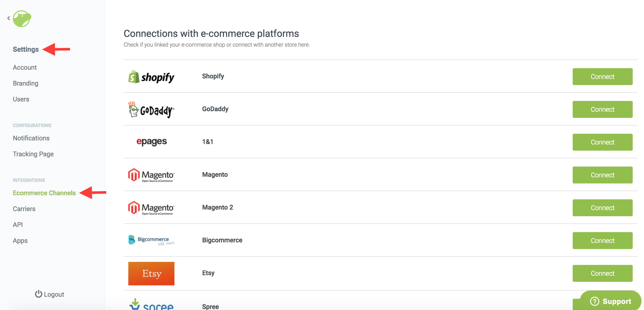Connect the GoDaddy store

[602, 109]
